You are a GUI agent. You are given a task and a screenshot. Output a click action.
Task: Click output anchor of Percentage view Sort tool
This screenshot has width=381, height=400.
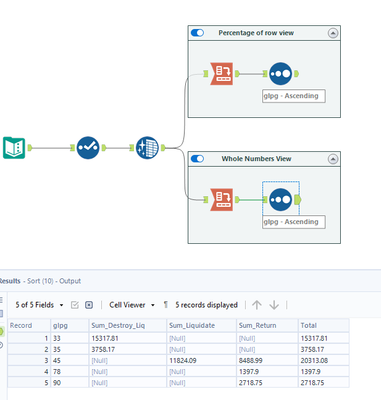click(x=296, y=74)
